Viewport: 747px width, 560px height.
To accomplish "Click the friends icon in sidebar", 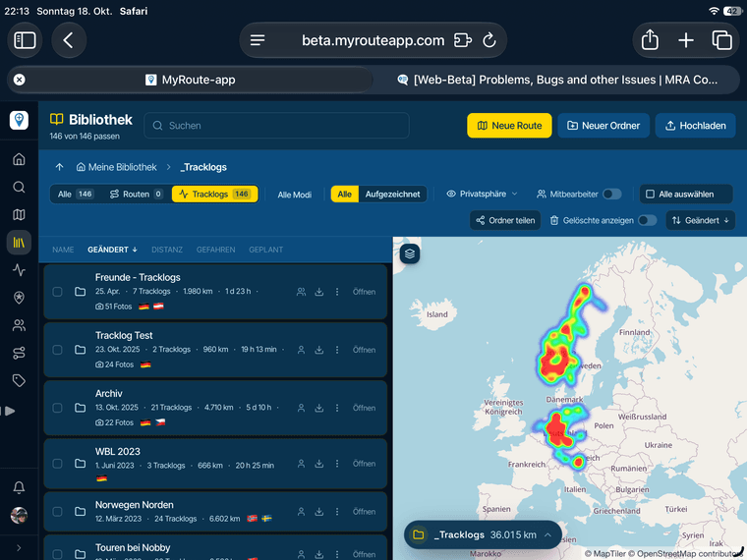I will click(x=19, y=325).
